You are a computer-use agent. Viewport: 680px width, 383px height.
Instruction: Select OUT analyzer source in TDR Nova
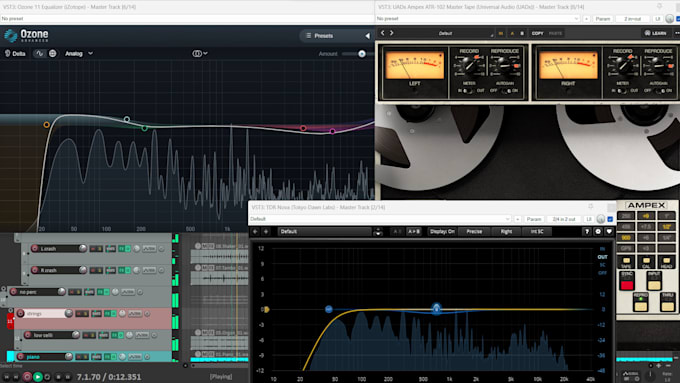coord(602,257)
